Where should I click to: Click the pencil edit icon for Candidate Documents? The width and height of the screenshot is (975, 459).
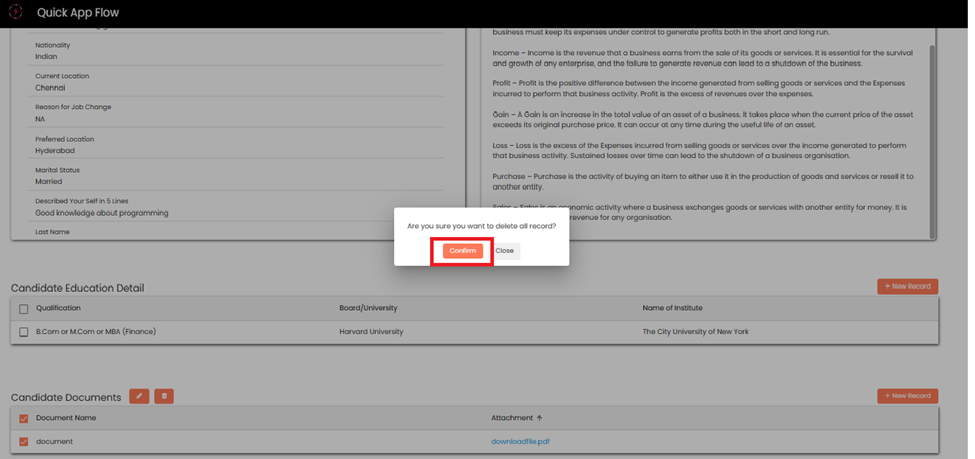[x=139, y=396]
